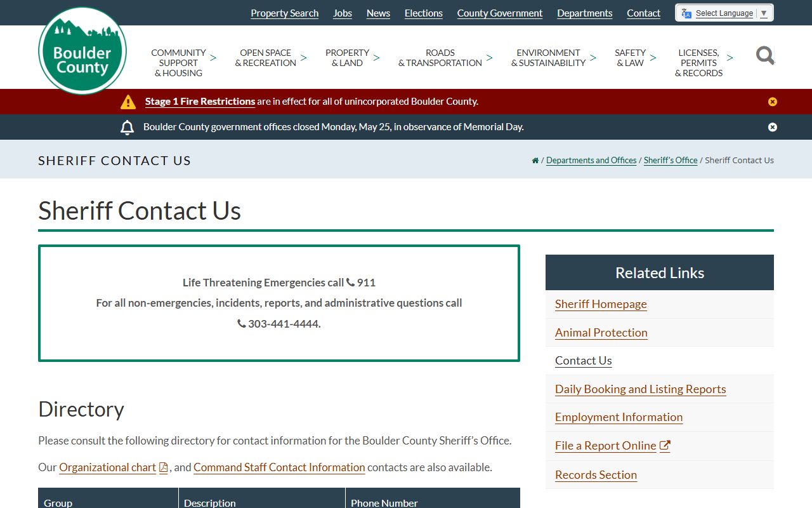This screenshot has width=812, height=508.
Task: Expand Environment & Sustainability menu
Action: [553, 58]
